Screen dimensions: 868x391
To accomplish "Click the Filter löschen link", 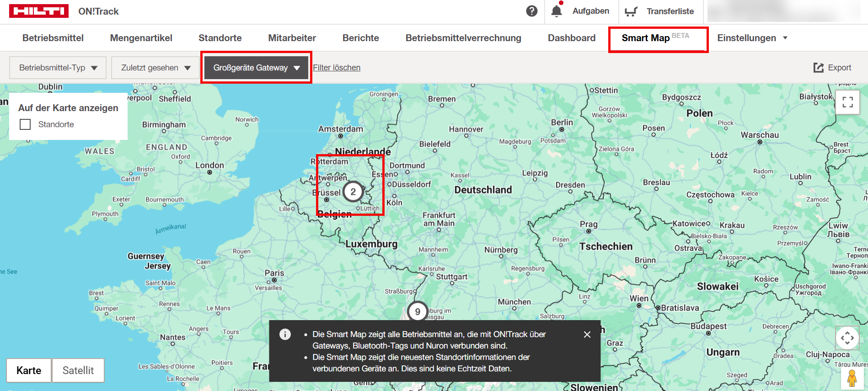I will click(337, 68).
